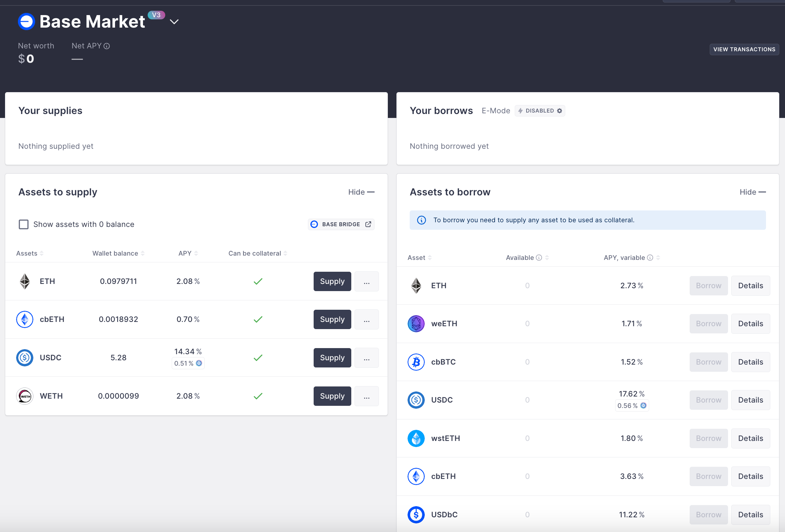Enable Show assets with 0 balance
The image size is (785, 532).
pyautogui.click(x=24, y=224)
